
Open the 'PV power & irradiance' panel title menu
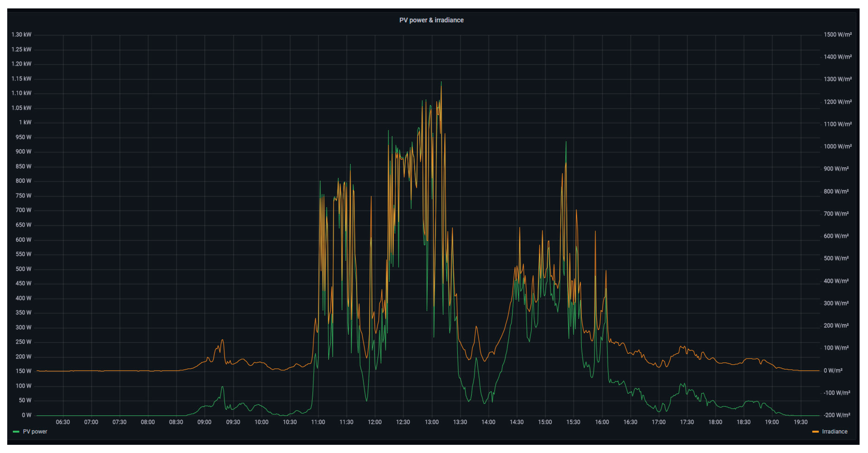pos(431,20)
